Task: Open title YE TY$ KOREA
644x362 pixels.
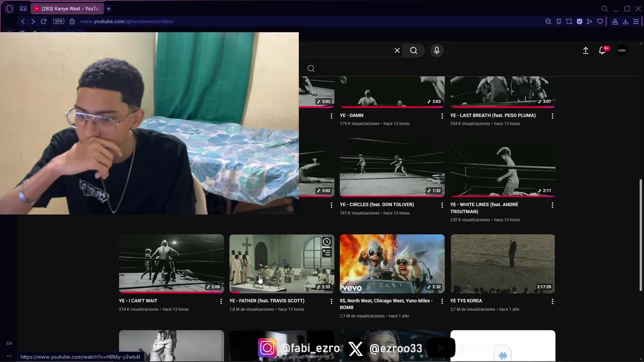Action: [466, 301]
